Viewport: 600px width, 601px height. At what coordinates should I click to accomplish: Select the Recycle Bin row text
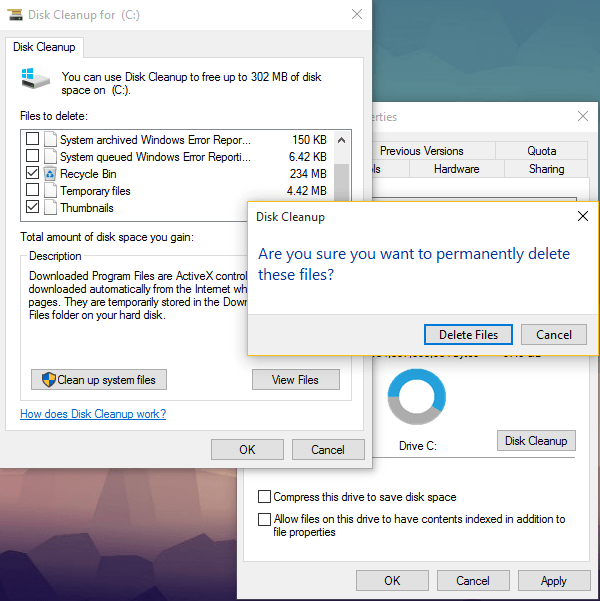[x=88, y=174]
